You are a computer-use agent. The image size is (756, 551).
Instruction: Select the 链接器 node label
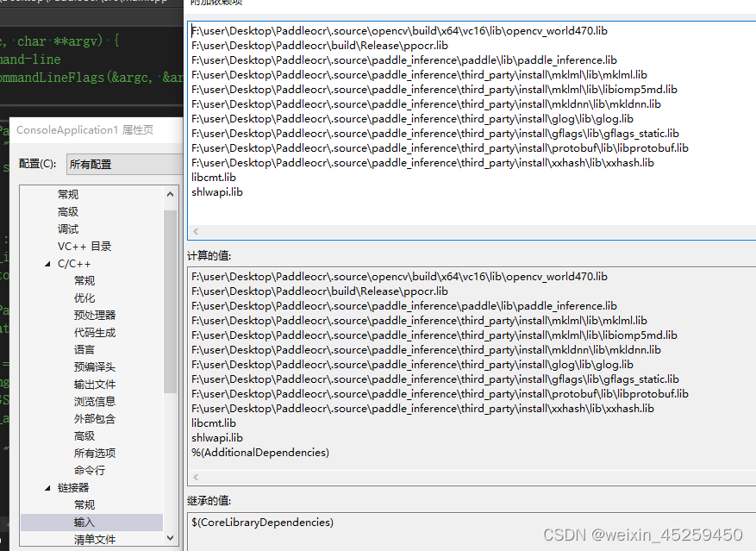tap(73, 488)
